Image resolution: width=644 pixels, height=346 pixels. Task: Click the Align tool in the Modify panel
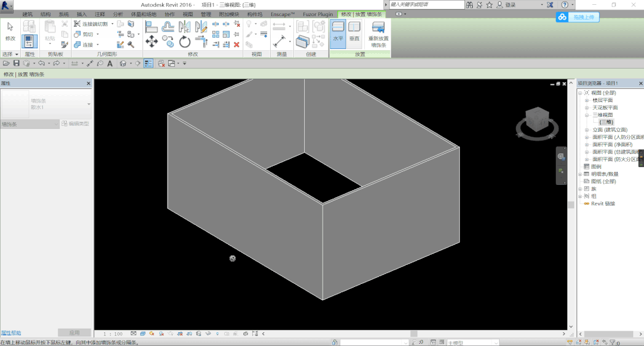point(151,27)
